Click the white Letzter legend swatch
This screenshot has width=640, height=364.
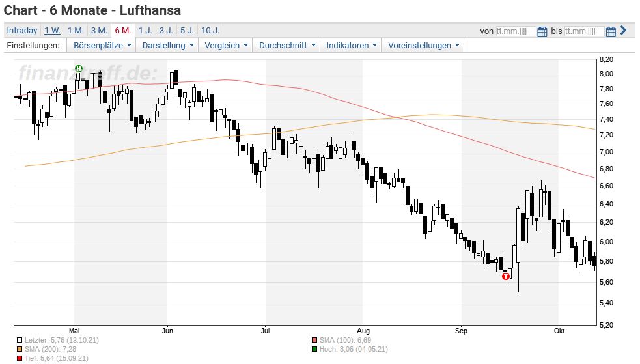point(20,340)
